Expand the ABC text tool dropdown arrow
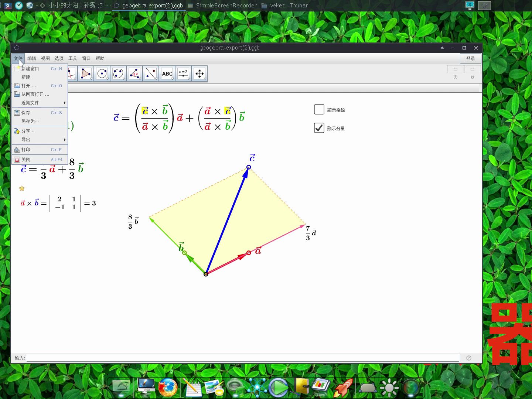 pos(173,79)
